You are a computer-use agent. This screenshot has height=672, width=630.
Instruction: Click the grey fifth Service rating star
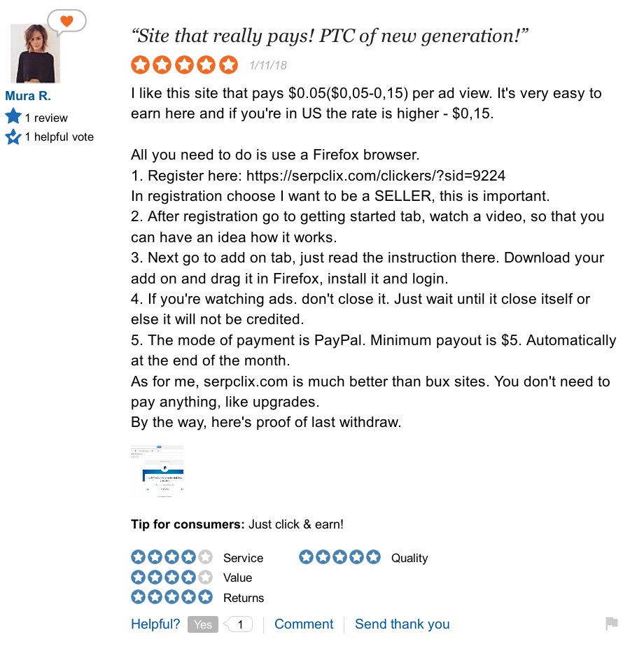click(x=205, y=557)
